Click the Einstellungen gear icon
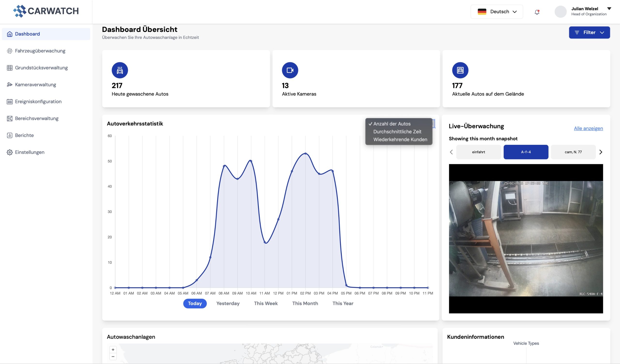Viewport: 620px width, 364px height. tap(10, 152)
